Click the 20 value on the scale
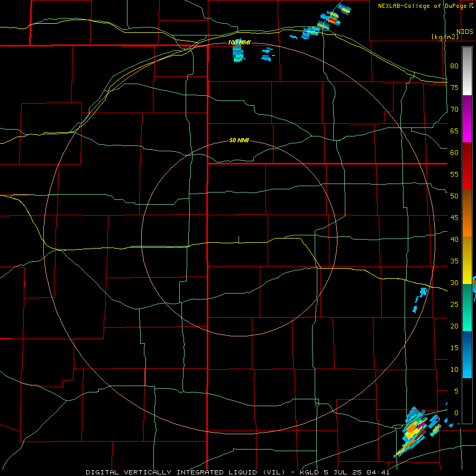 tap(454, 326)
